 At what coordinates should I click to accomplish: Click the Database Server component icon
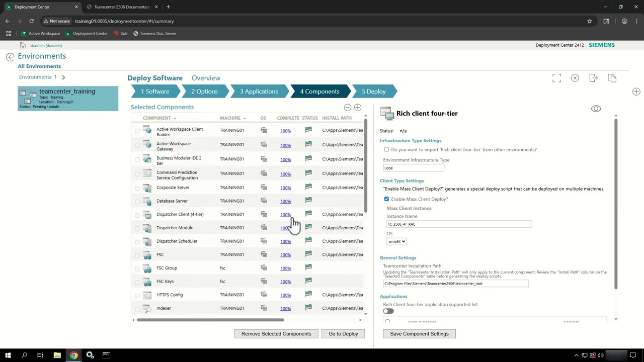(147, 201)
